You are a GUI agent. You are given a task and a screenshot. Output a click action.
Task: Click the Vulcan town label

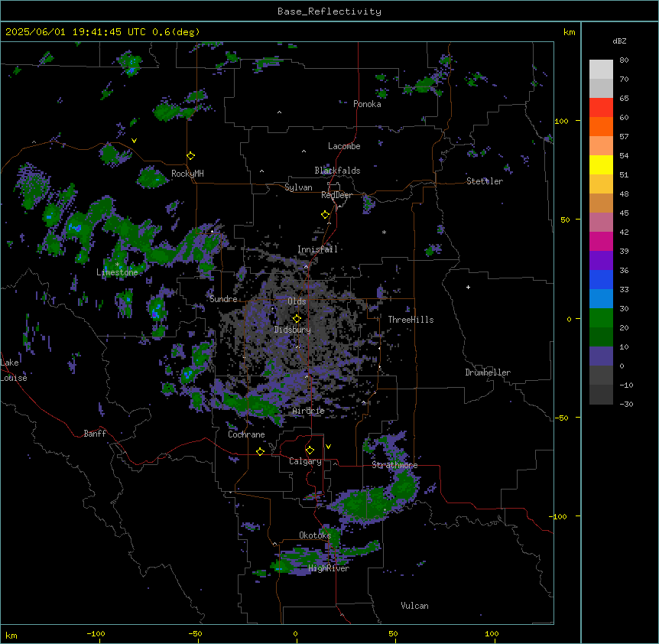[415, 606]
